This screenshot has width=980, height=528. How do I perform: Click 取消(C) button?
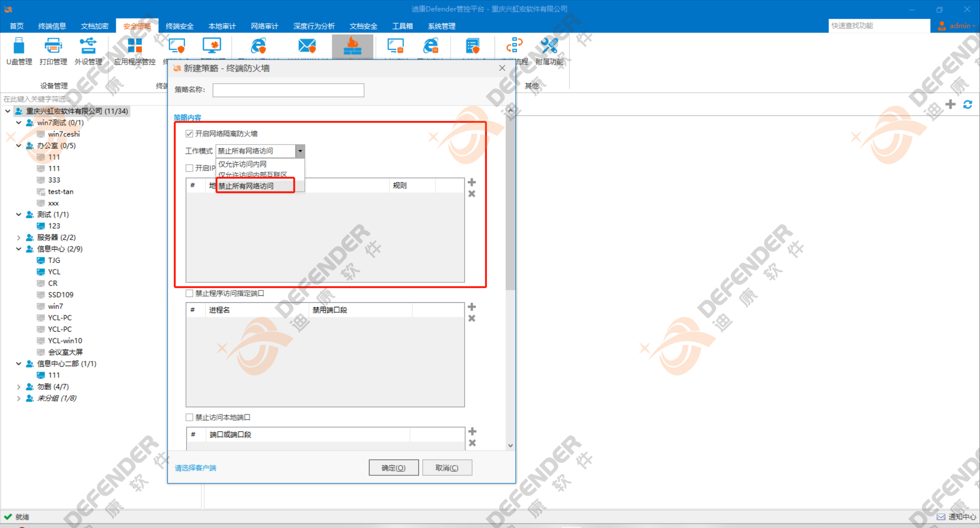pos(447,468)
